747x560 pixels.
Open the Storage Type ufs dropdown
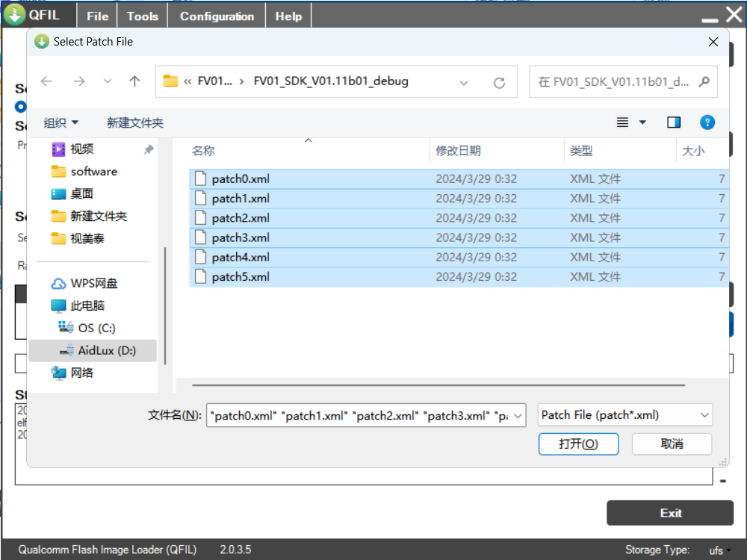click(x=719, y=550)
